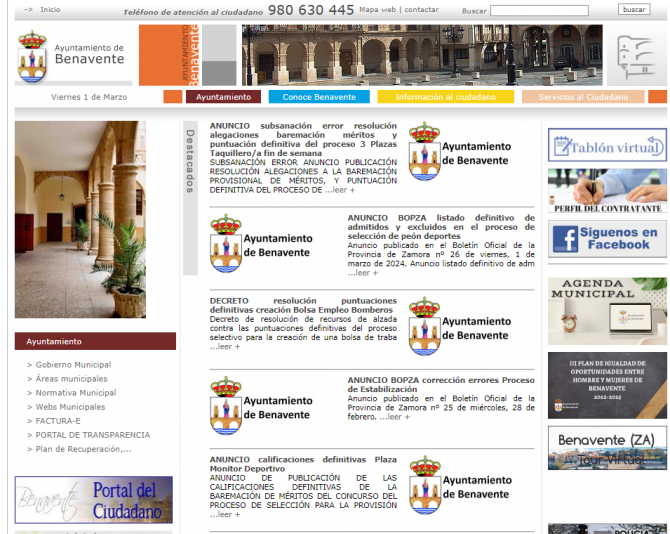
Task: Go to Servicios al Ciudadano tab
Action: coord(583,97)
